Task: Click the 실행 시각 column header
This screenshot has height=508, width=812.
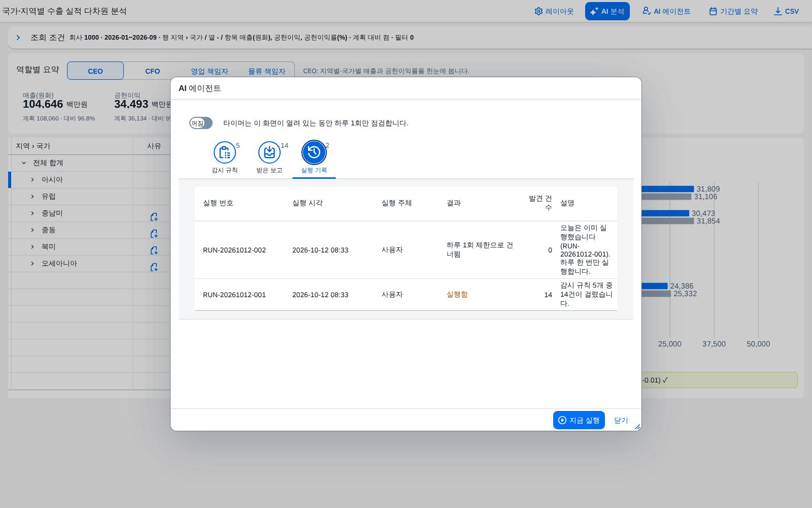Action: pyautogui.click(x=308, y=203)
